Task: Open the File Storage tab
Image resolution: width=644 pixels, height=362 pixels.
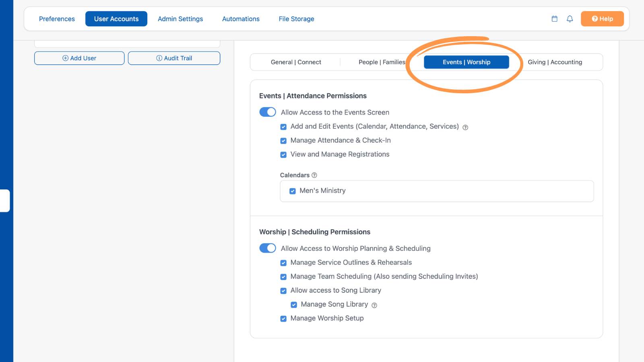Action: click(296, 19)
